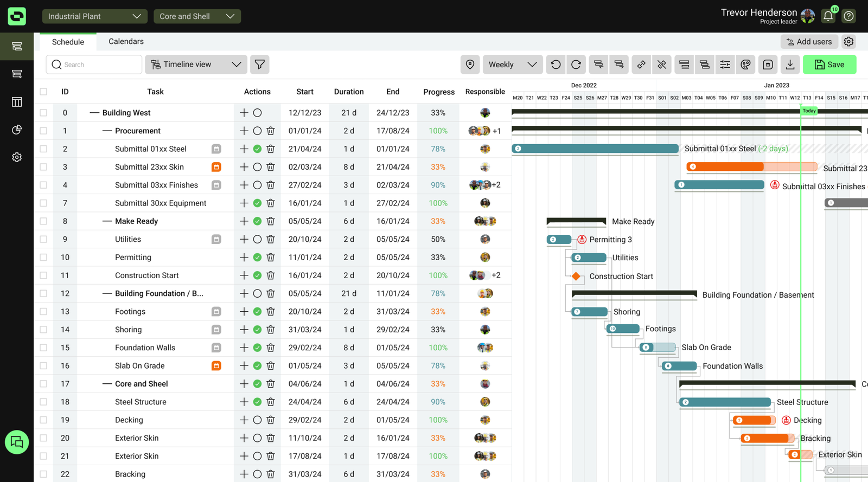Open the color palette settings icon
The width and height of the screenshot is (868, 482).
(746, 65)
